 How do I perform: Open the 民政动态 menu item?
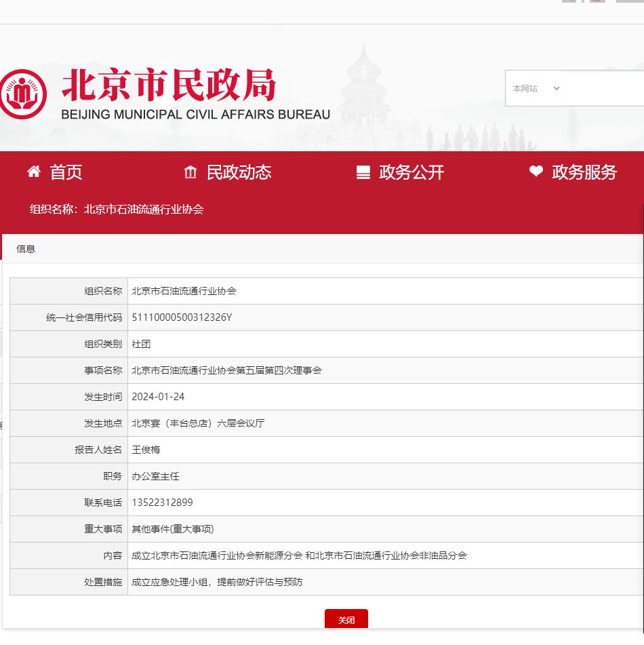pyautogui.click(x=239, y=172)
